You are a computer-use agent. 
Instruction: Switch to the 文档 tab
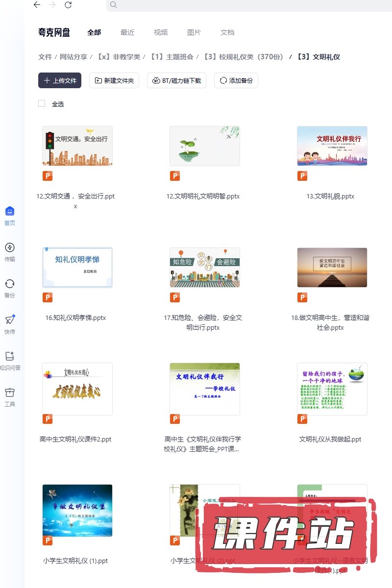tap(227, 32)
